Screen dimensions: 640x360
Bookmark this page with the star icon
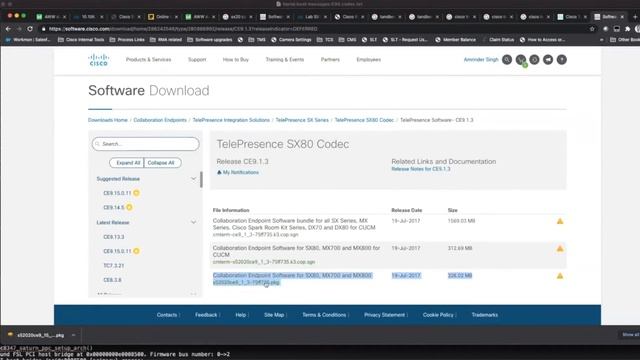point(592,29)
